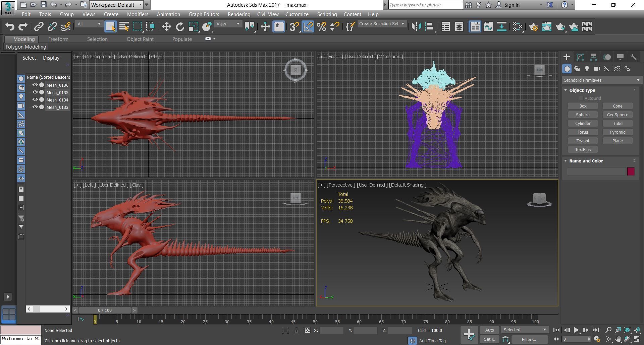Click the time slider 0 / 100

tap(105, 310)
